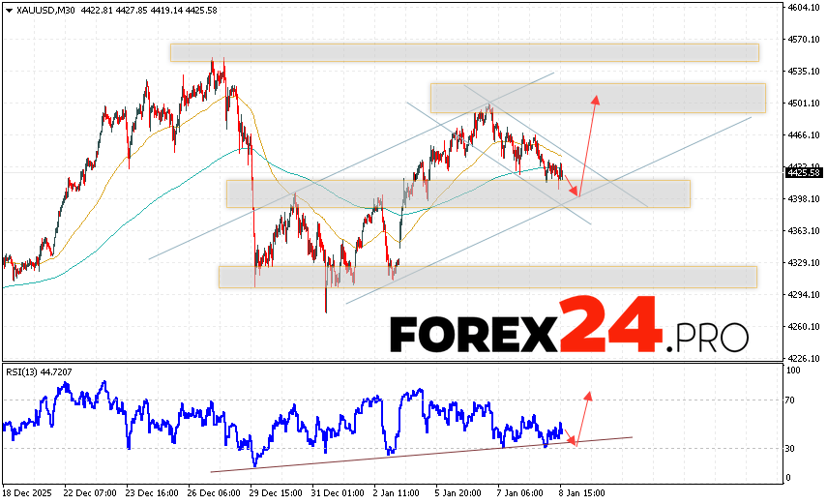The height and width of the screenshot is (504, 827).
Task: Click the current price tag 4425.58
Action: (803, 172)
